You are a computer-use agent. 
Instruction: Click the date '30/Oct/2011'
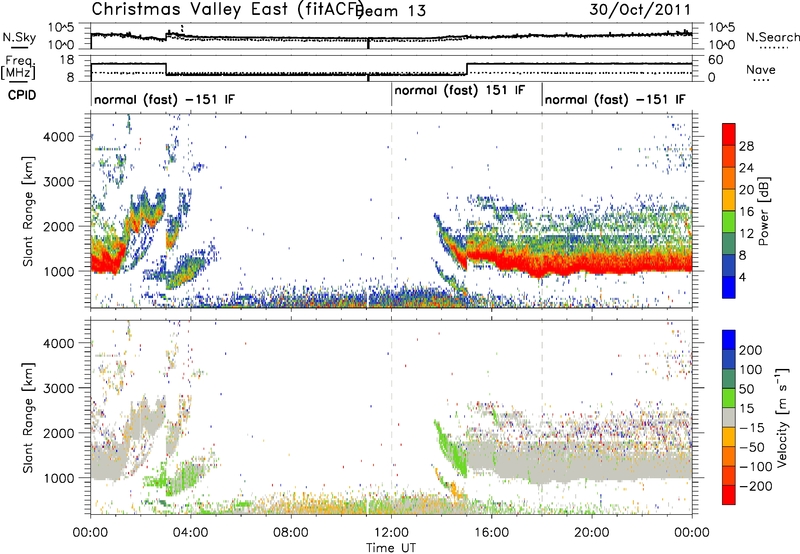640,10
